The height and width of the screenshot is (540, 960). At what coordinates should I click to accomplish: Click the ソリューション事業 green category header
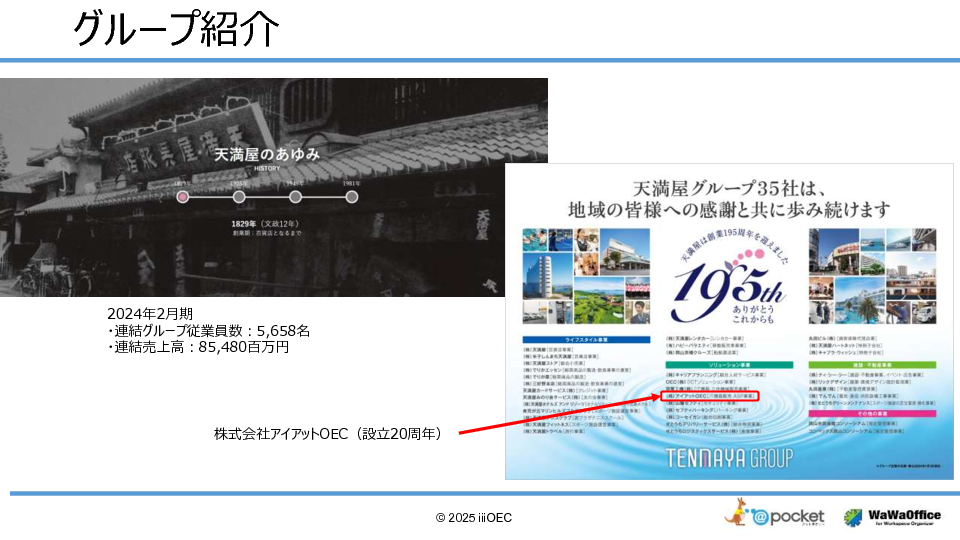pyautogui.click(x=727, y=366)
